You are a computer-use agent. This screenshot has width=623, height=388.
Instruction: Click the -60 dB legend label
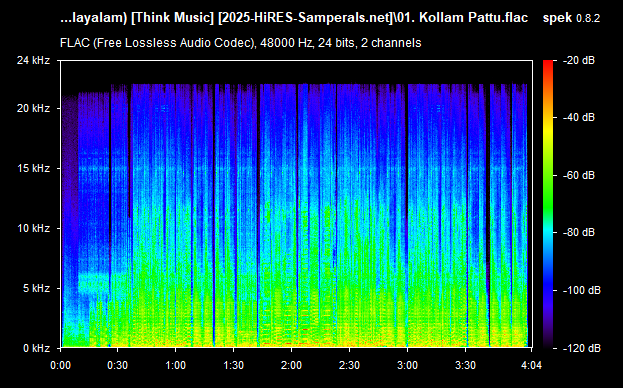[578, 175]
